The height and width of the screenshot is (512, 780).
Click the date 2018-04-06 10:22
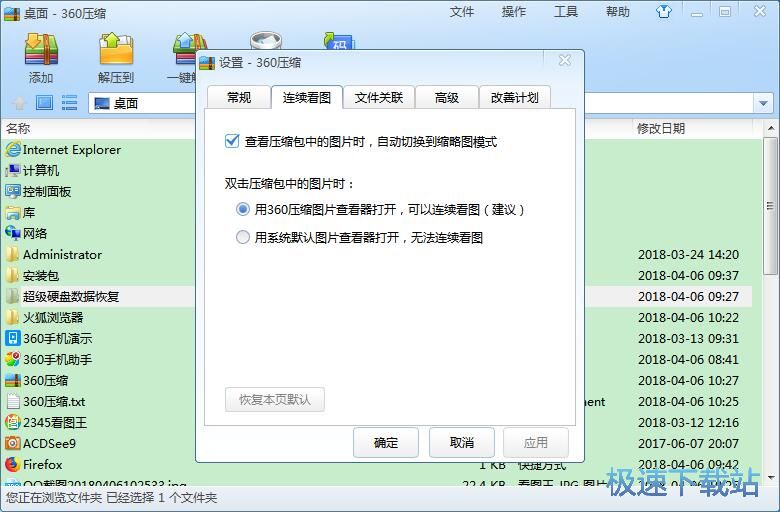coord(688,317)
